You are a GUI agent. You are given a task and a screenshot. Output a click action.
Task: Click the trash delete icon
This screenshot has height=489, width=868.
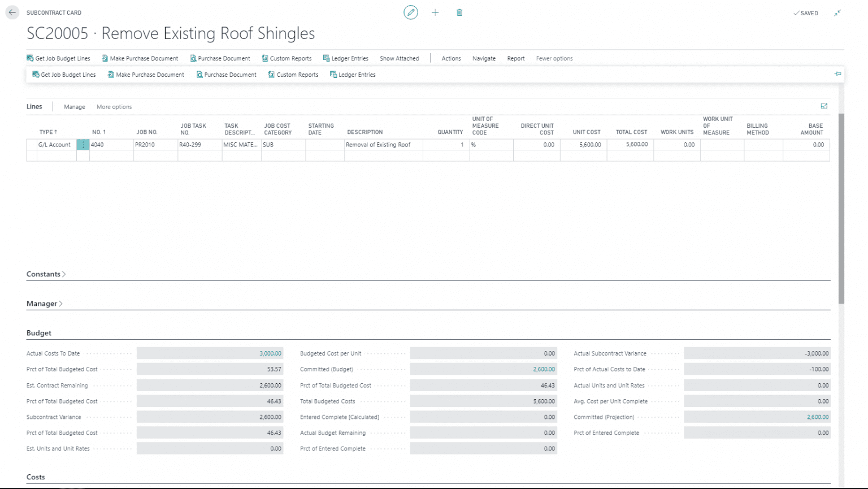459,12
